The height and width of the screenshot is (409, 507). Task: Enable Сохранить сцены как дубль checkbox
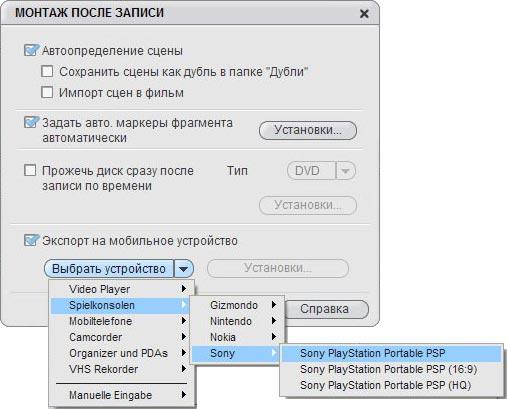(47, 71)
